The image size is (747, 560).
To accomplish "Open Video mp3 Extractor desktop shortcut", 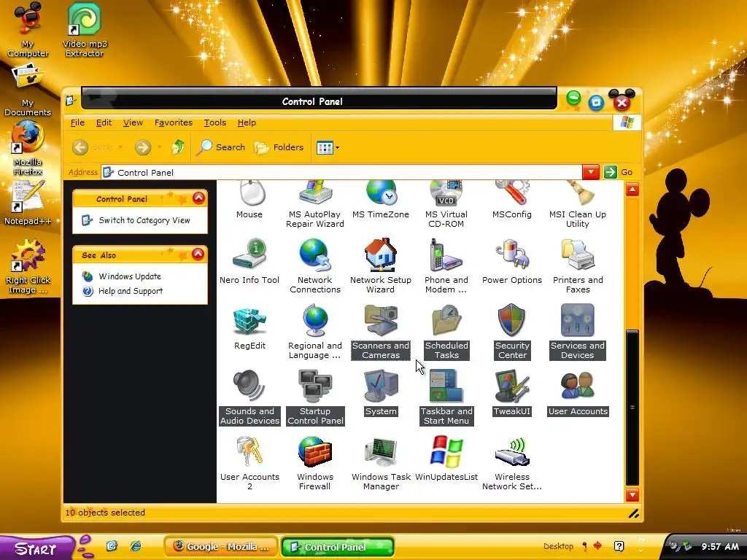I will [85, 29].
